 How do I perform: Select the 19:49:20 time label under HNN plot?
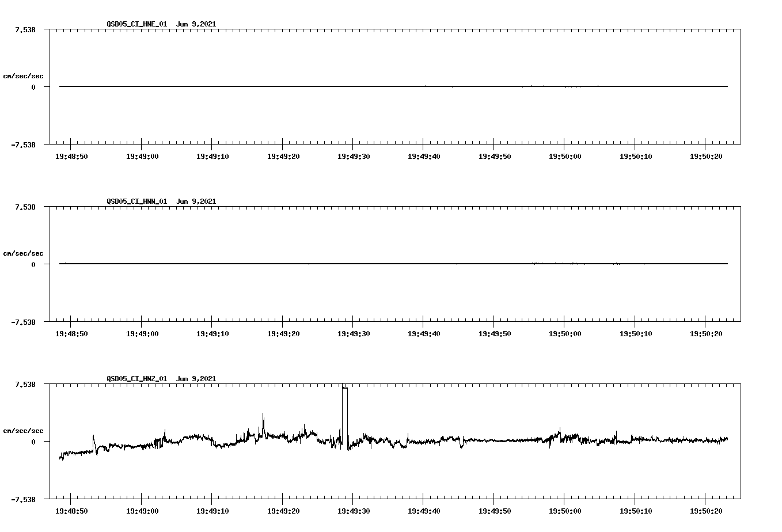(x=283, y=334)
